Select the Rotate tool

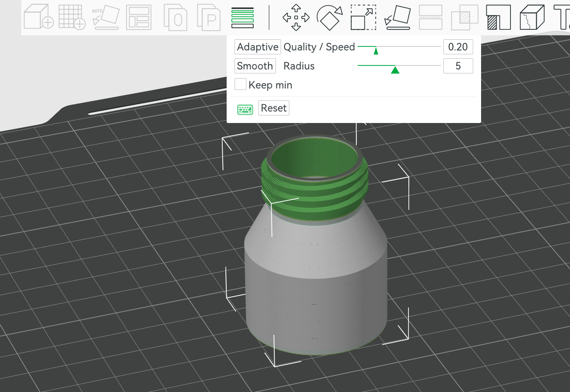point(329,17)
